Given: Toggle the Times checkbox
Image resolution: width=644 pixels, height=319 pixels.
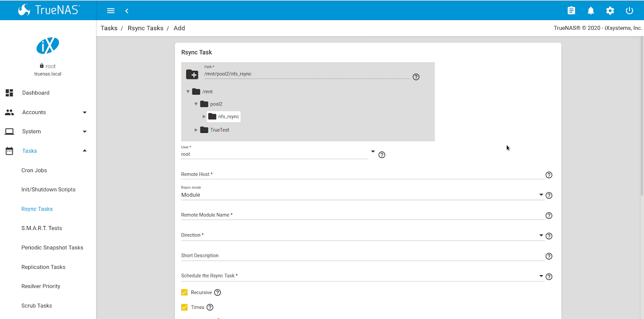Looking at the screenshot, I should (185, 307).
